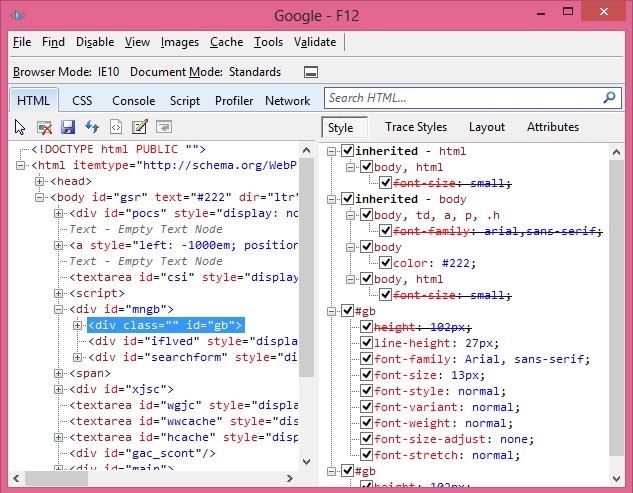Screen dimensions: 633x493
Task: Open Browser Mode: IE10 menu
Action: 66,72
